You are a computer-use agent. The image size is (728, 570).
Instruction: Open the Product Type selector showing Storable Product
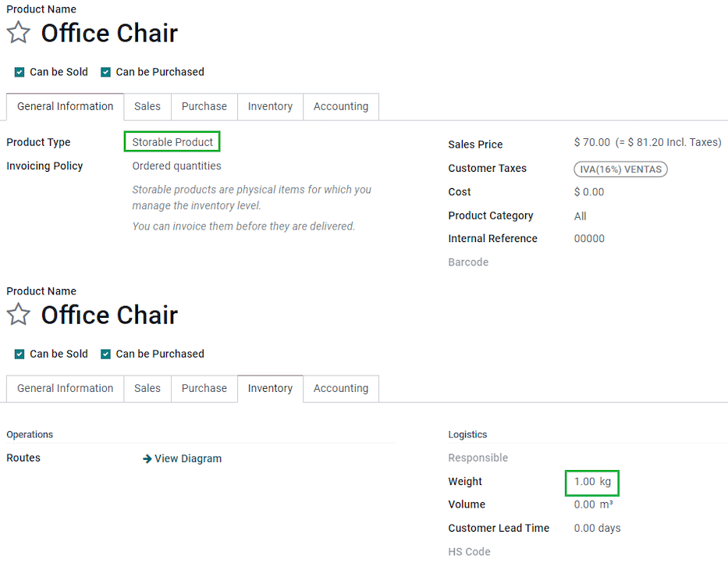tap(172, 141)
